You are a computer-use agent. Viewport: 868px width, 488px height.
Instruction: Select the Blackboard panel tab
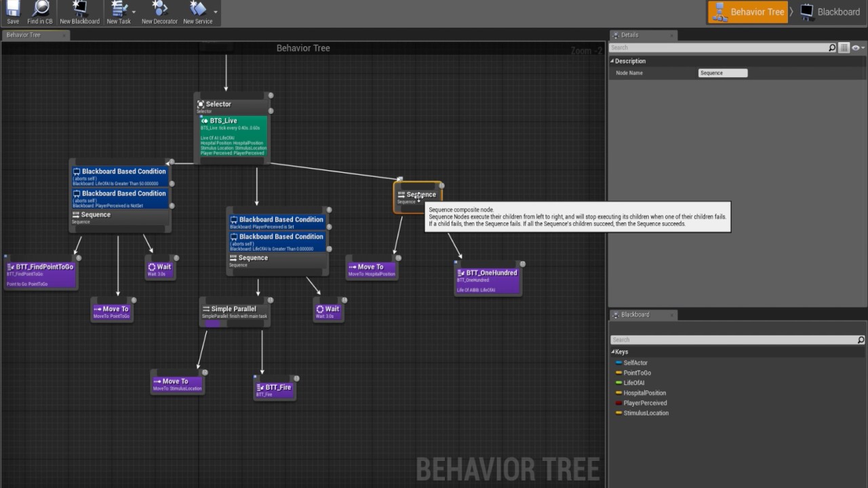635,314
